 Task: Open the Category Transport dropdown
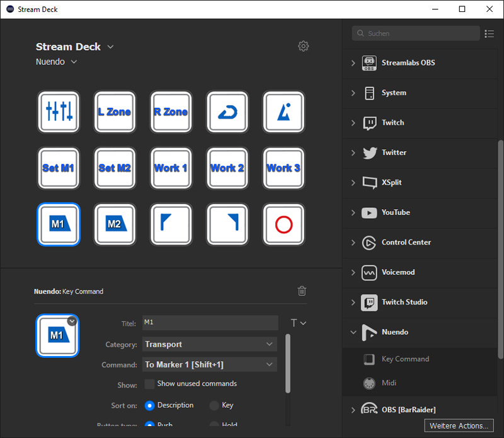210,344
